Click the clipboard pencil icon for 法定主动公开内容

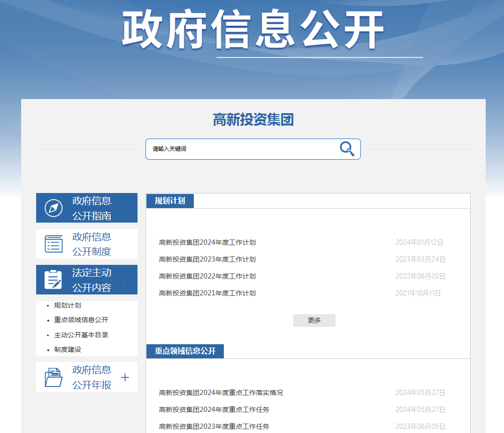(x=53, y=279)
